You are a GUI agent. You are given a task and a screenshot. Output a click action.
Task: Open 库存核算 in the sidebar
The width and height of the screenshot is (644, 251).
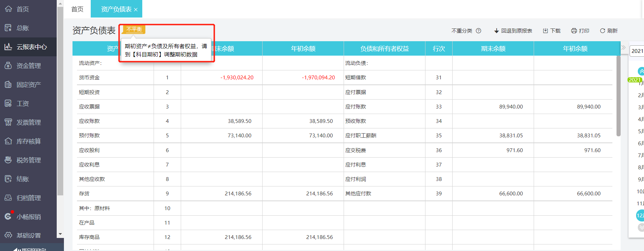point(28,141)
